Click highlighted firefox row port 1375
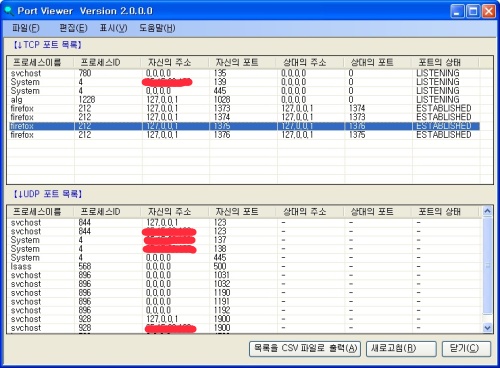 point(244,126)
